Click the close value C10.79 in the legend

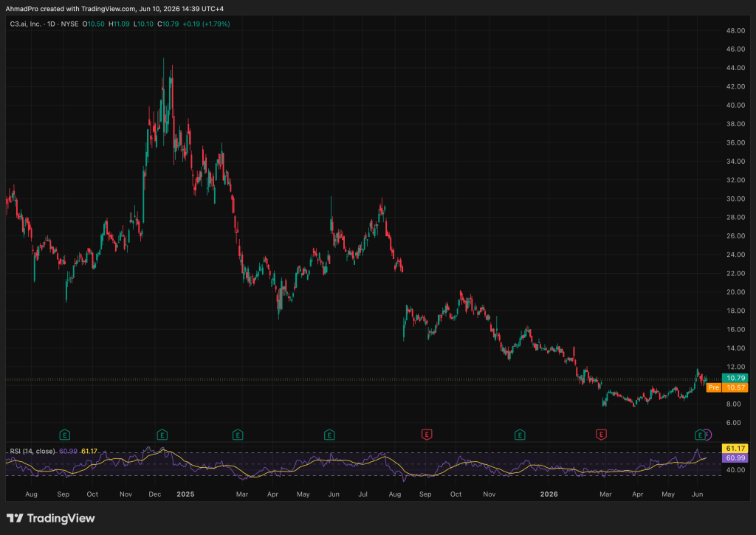(x=168, y=24)
